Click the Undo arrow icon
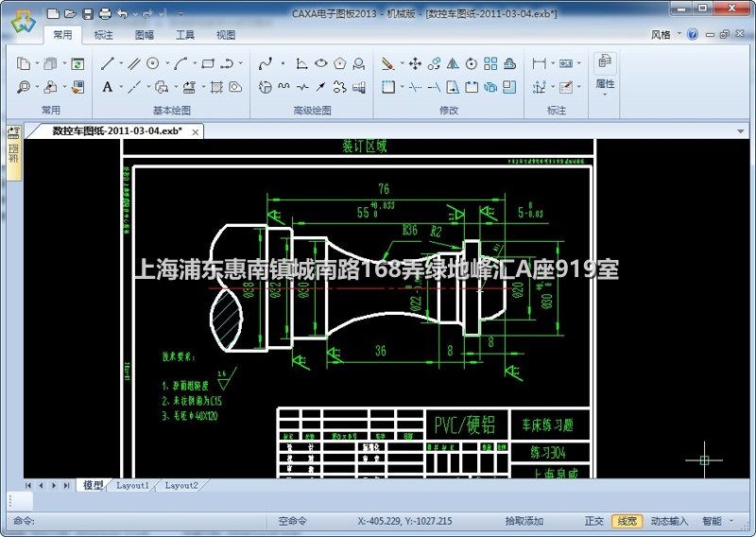This screenshot has width=756, height=537. coord(123,14)
